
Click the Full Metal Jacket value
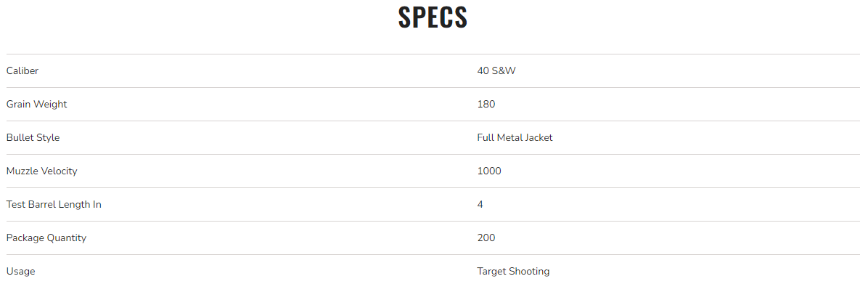pos(515,137)
